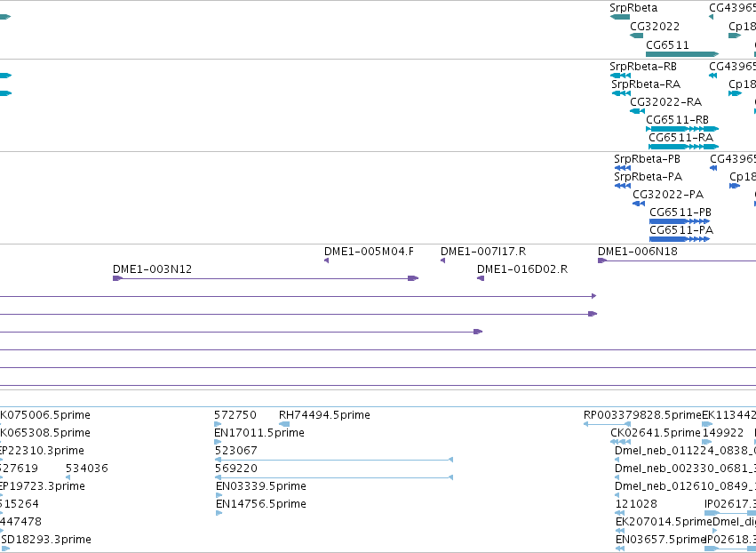
Task: Click the SrpRbeta-PB protein label
Action: pyautogui.click(x=647, y=159)
